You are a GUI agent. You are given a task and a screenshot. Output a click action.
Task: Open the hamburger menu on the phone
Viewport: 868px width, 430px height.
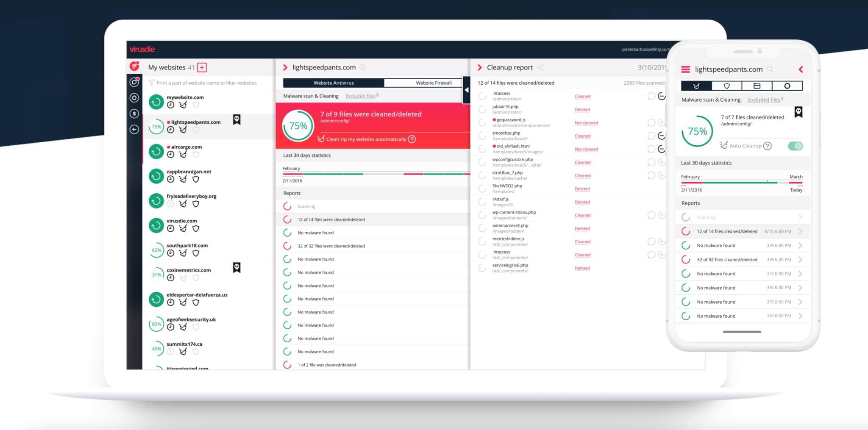tap(685, 69)
